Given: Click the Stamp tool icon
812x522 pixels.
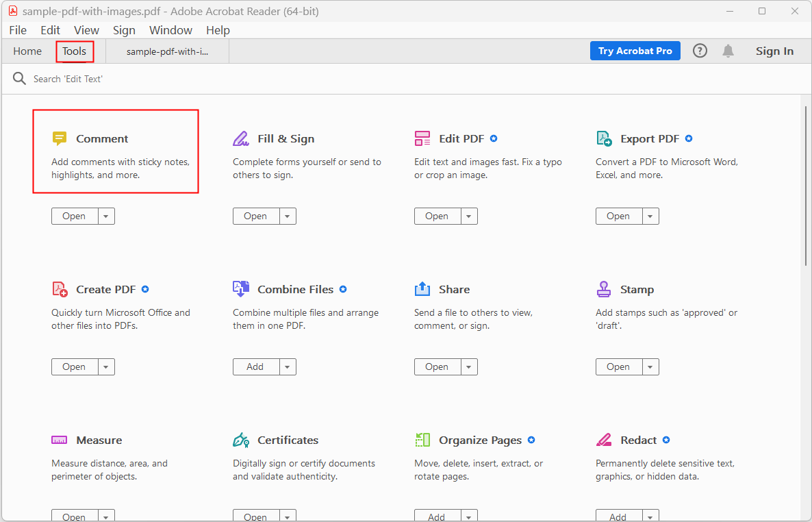Looking at the screenshot, I should pyautogui.click(x=604, y=288).
